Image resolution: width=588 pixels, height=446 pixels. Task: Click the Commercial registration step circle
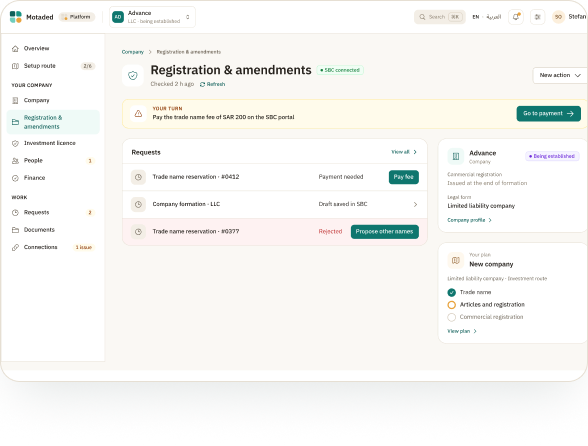click(x=452, y=317)
